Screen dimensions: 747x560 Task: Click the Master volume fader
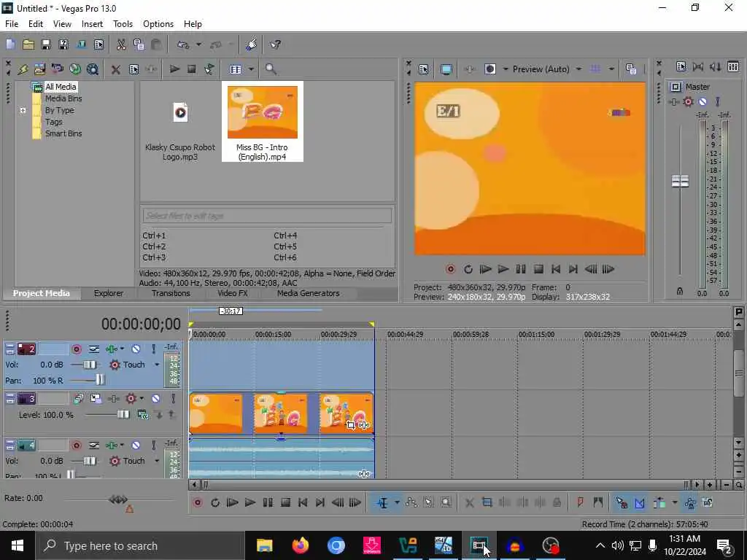tap(680, 181)
